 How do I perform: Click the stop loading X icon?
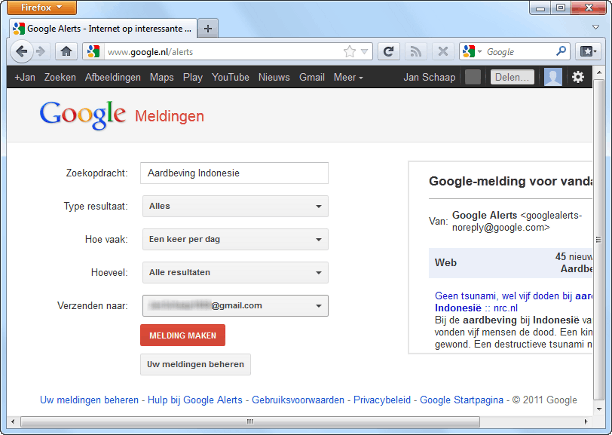[443, 51]
